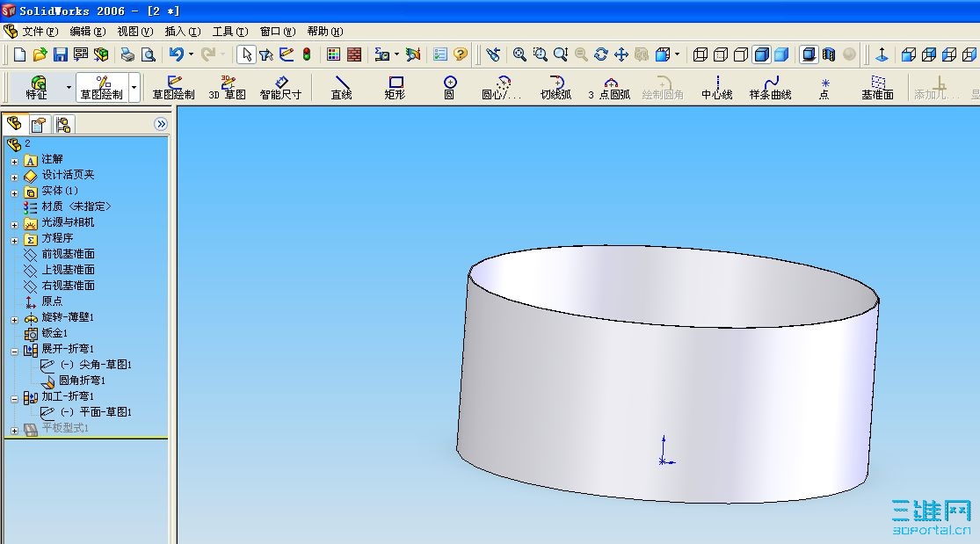
Task: Click the Zoom to Fit icon
Action: 519,55
